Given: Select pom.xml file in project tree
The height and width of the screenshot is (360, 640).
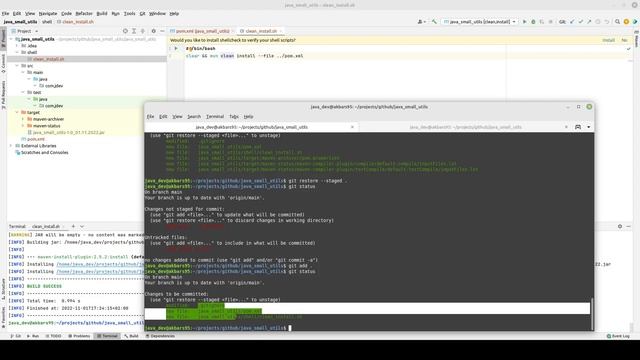Looking at the screenshot, I should pyautogui.click(x=33, y=139).
